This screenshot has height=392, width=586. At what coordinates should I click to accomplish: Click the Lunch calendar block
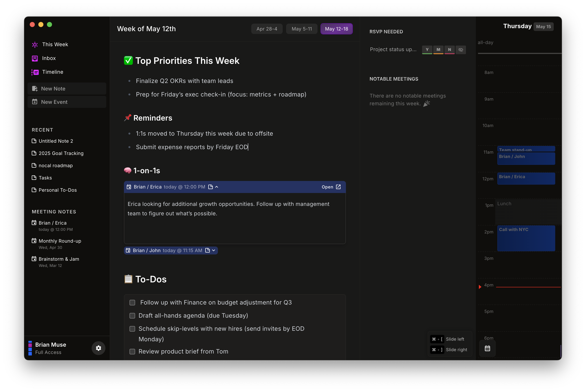point(528,211)
